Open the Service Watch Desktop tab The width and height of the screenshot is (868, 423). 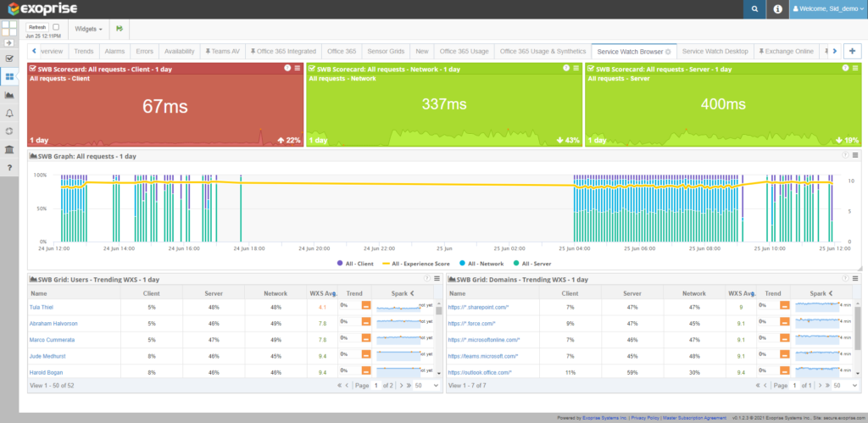715,52
